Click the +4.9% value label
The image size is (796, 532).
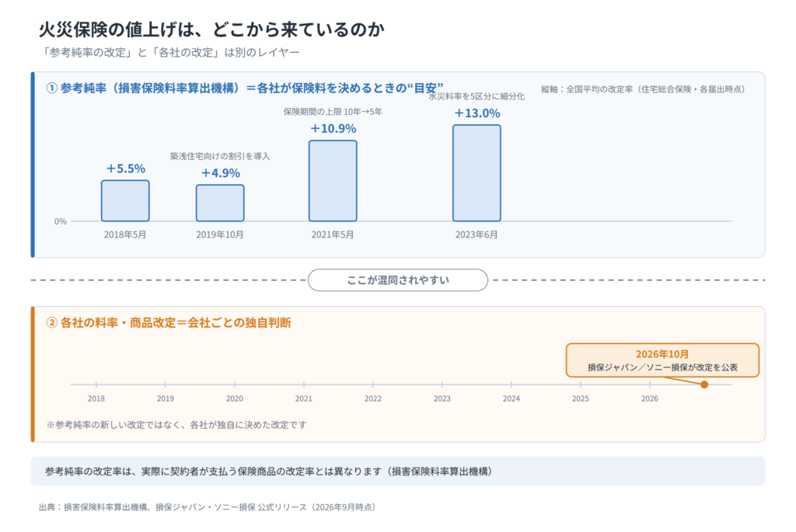(x=220, y=173)
